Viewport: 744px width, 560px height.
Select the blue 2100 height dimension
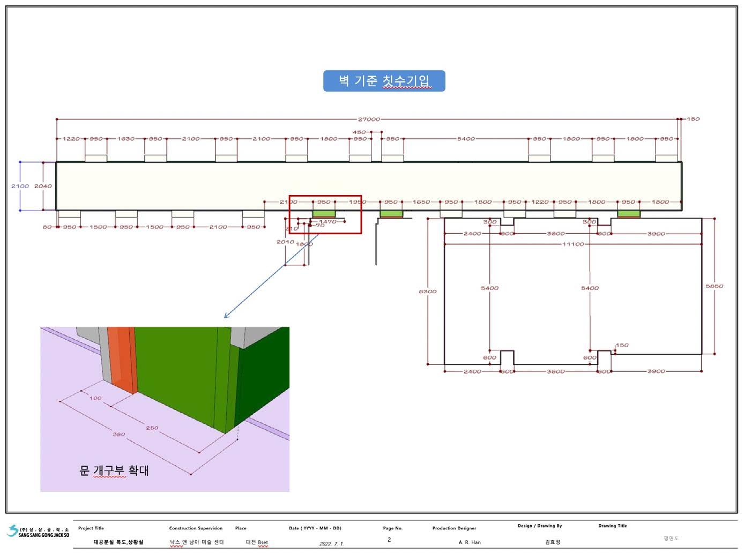click(x=20, y=186)
